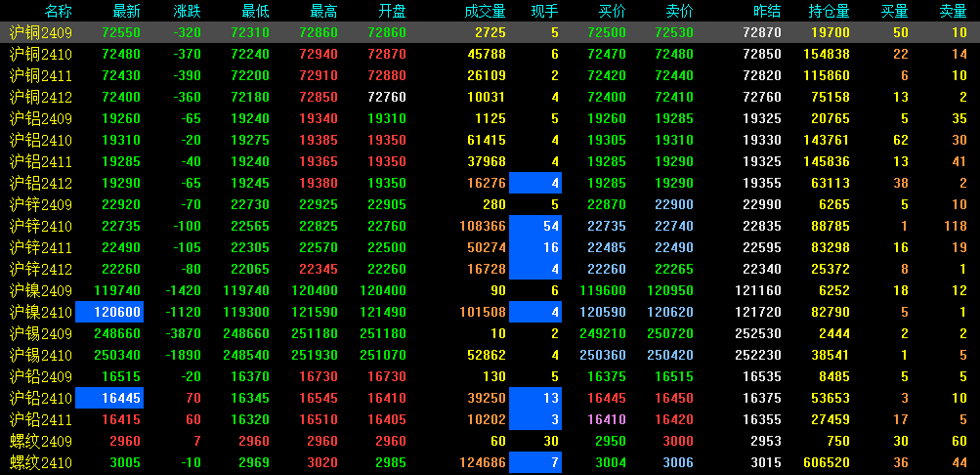Click change value 70 of 沪铅2410
Viewport: 980px width, 475px height.
(x=193, y=398)
